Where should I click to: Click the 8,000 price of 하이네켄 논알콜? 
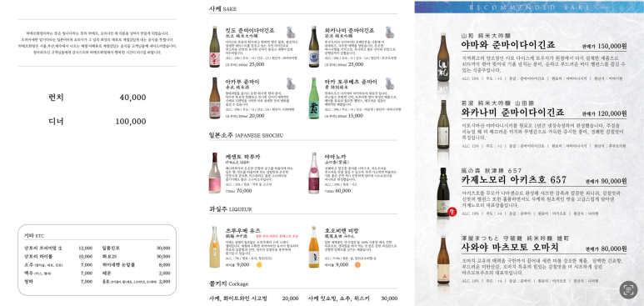coord(164,265)
